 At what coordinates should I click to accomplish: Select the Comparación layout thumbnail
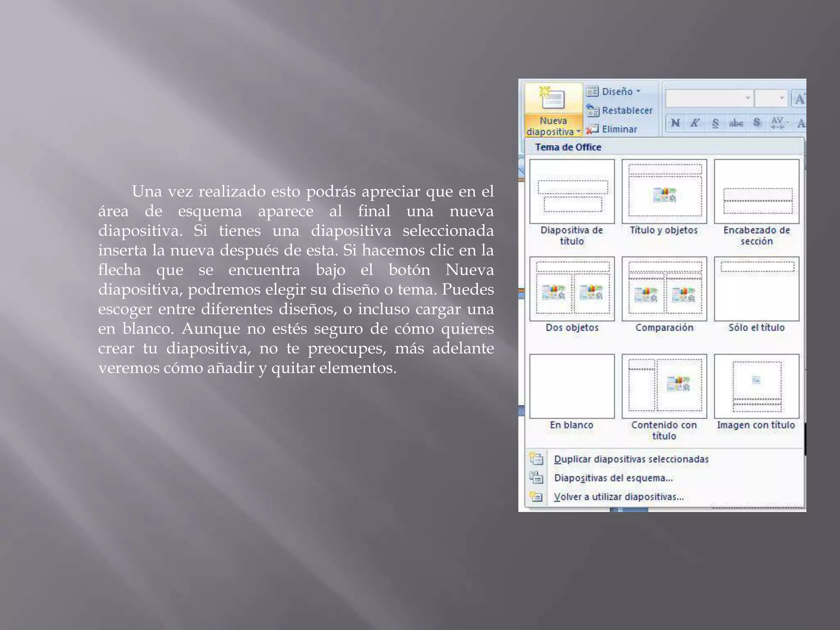click(x=664, y=289)
